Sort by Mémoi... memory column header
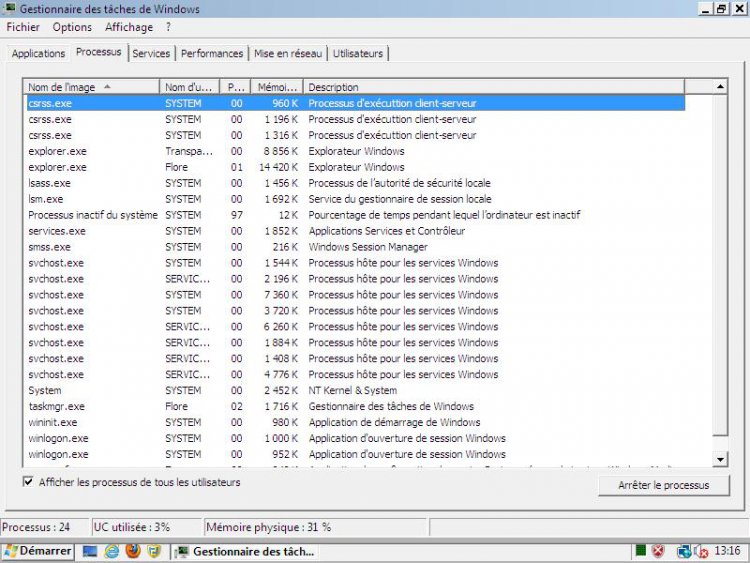The width and height of the screenshot is (750, 563). coord(277,87)
